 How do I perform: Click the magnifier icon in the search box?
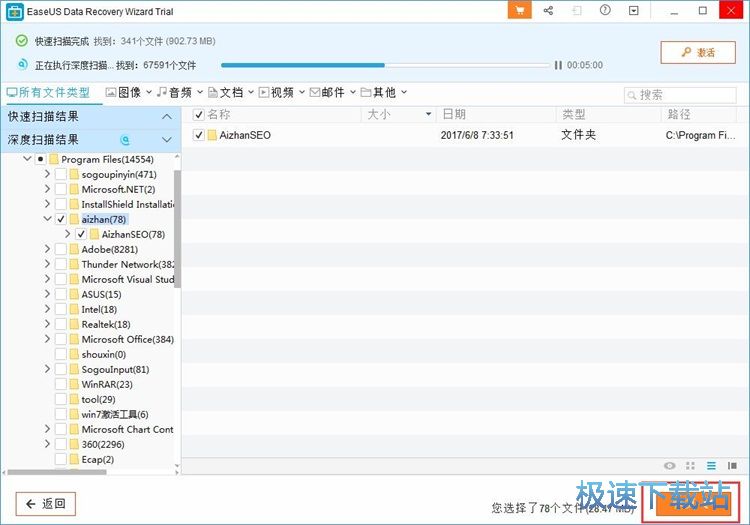click(x=632, y=95)
